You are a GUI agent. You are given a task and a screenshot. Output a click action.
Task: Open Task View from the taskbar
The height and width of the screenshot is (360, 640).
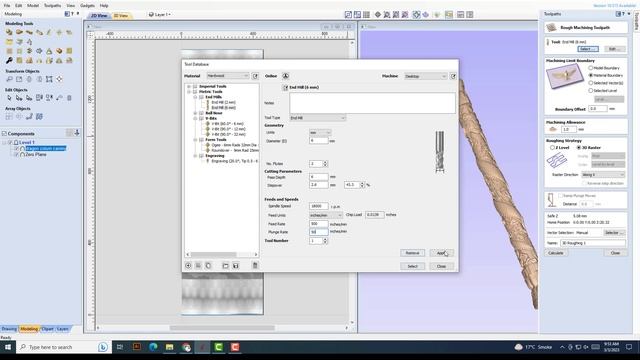120,347
